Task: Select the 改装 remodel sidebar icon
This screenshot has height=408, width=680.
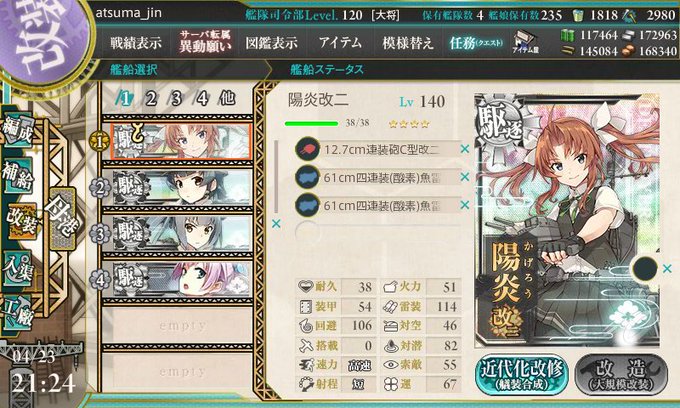Action: point(22,222)
